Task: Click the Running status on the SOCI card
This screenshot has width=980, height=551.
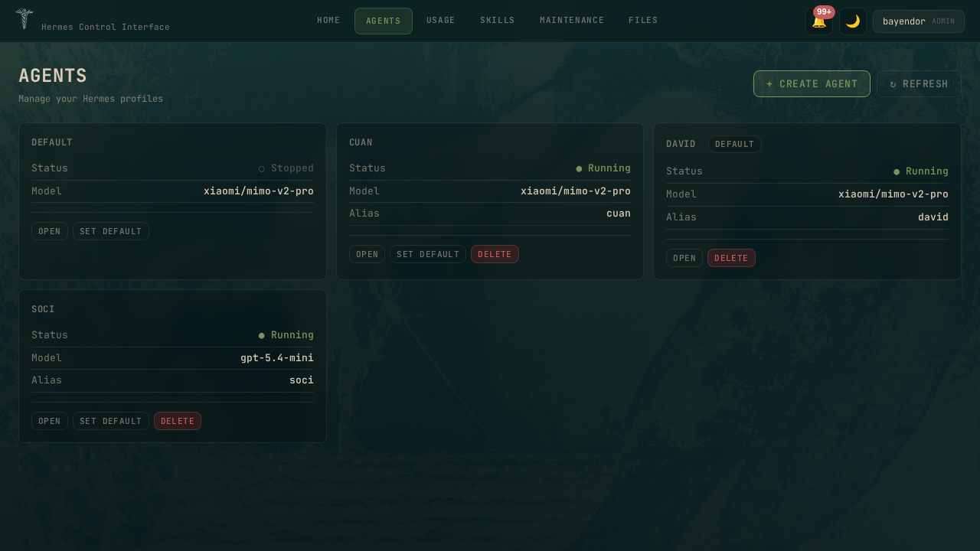Action: click(286, 335)
